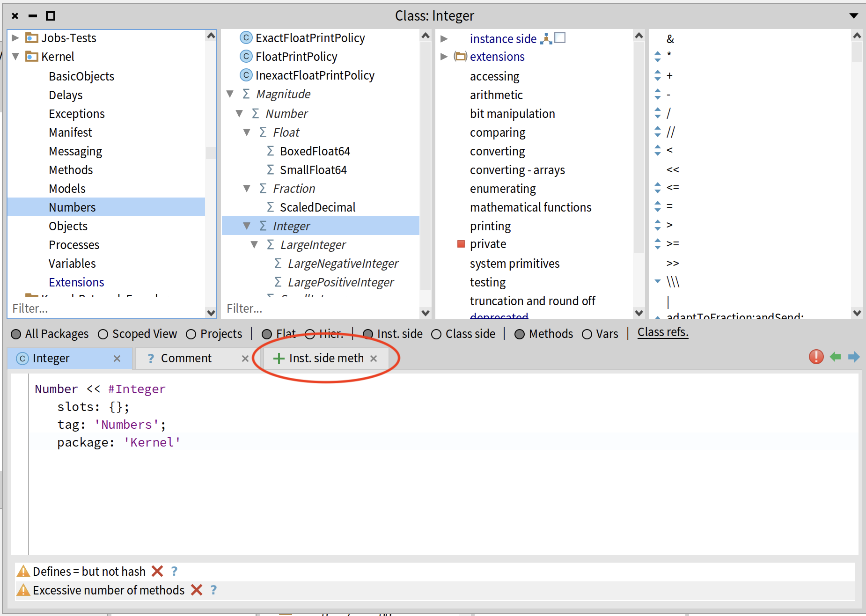Select the SmallFloat64 class
The image size is (866, 616).
313,170
